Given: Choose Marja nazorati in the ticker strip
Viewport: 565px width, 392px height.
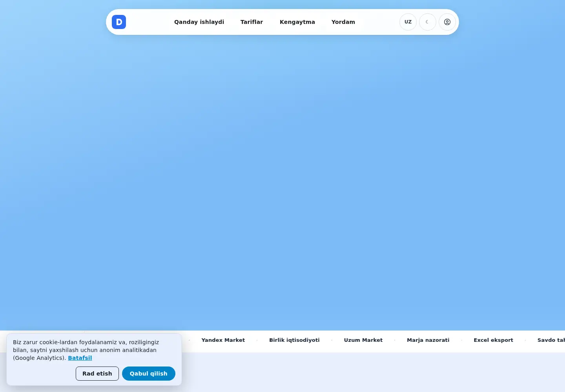Looking at the screenshot, I should pos(428,340).
